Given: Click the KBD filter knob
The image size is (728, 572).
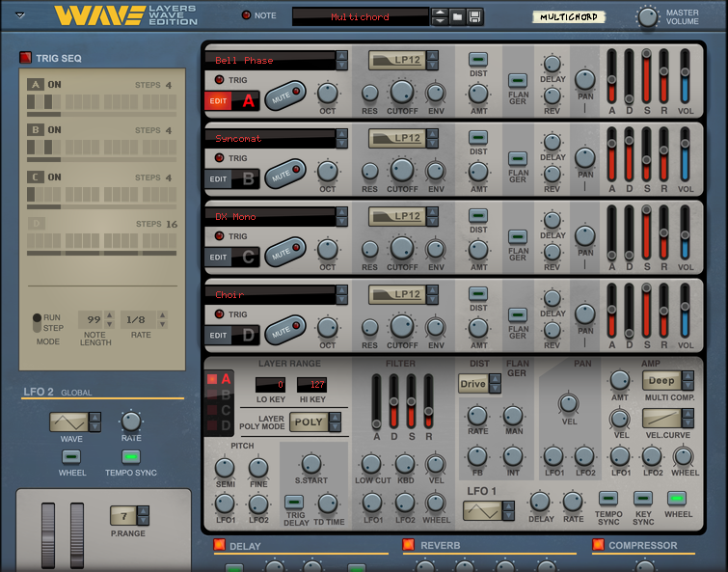Looking at the screenshot, I should tap(405, 464).
